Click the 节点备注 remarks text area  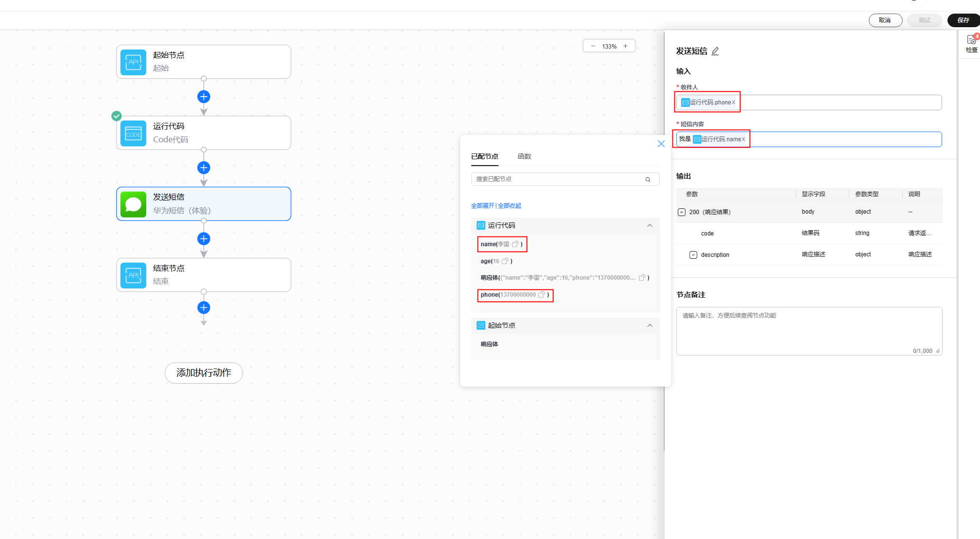(809, 331)
